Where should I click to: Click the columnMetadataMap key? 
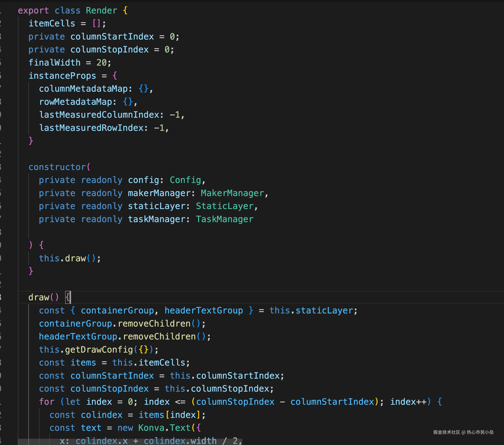point(83,89)
